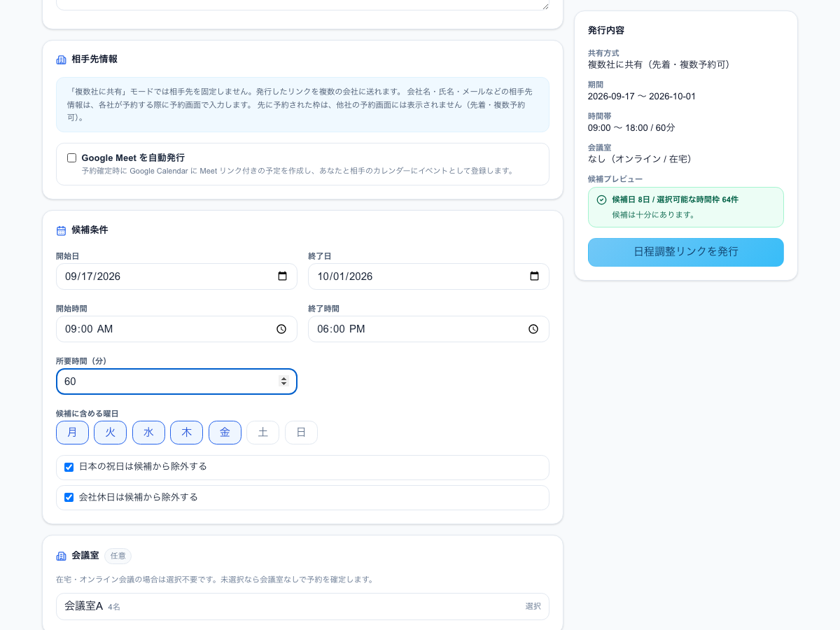
Task: Click the 在宅・オンライン会議 hint text
Action: (x=215, y=580)
